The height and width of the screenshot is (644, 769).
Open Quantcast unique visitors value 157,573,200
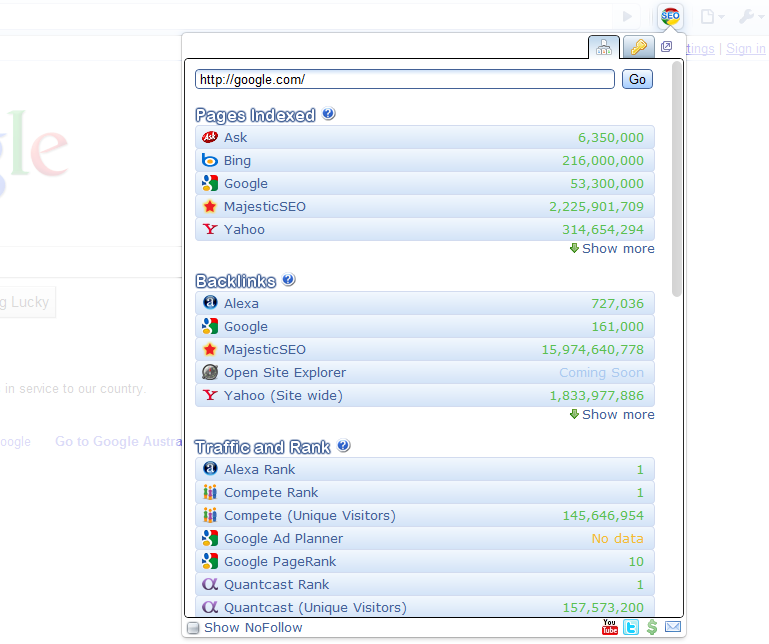(603, 608)
